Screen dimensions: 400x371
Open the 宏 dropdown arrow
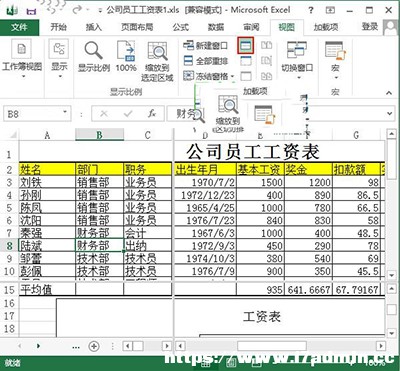pyautogui.click(x=336, y=78)
